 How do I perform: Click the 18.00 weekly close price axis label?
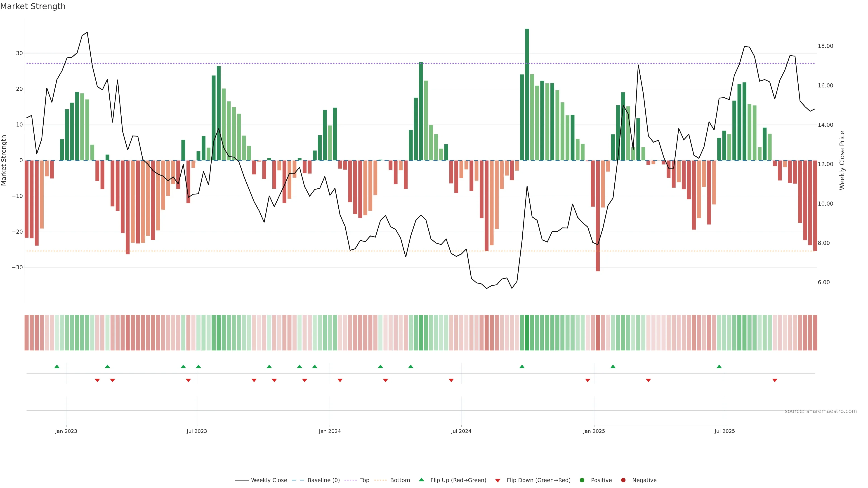825,46
